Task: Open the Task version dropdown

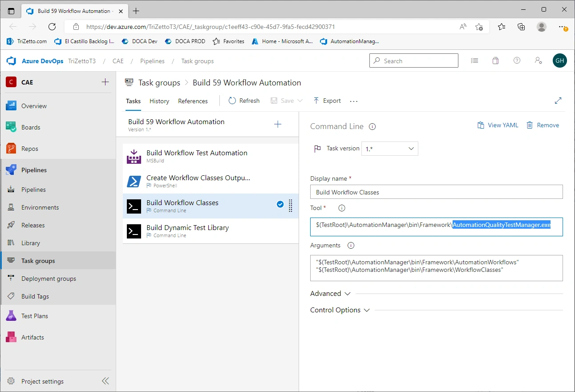Action: (x=390, y=149)
